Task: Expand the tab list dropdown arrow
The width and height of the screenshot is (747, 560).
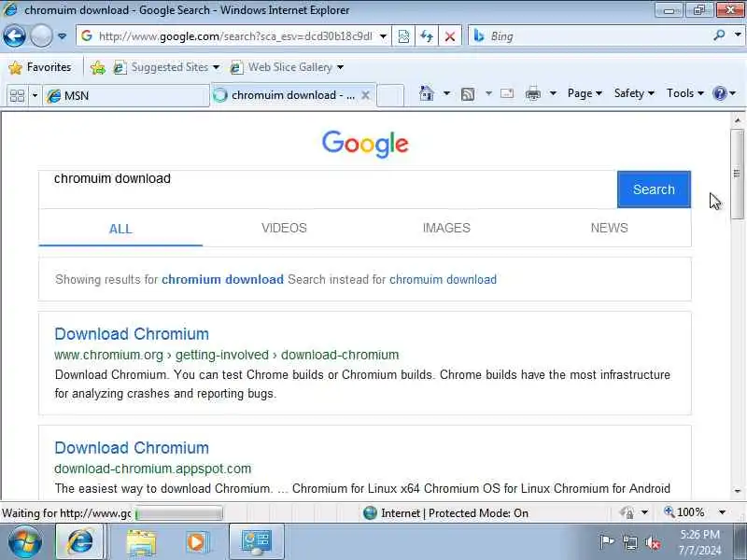Action: point(35,96)
